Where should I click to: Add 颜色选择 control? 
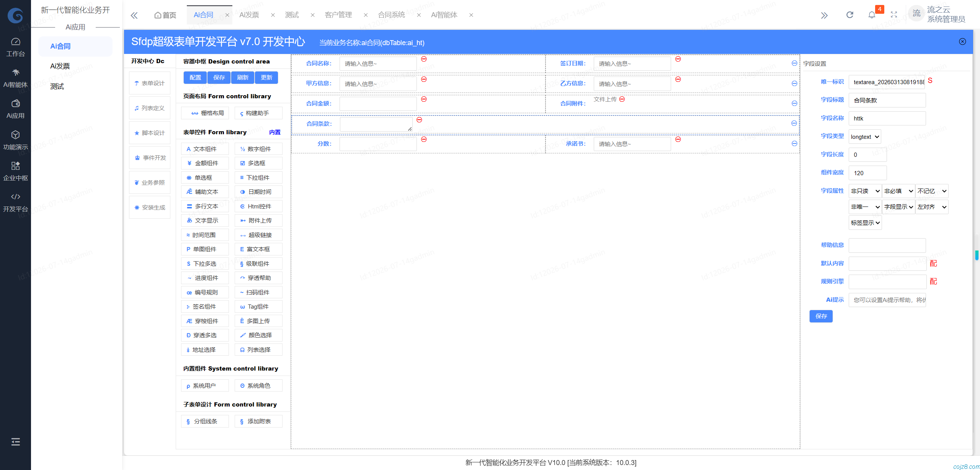(258, 335)
